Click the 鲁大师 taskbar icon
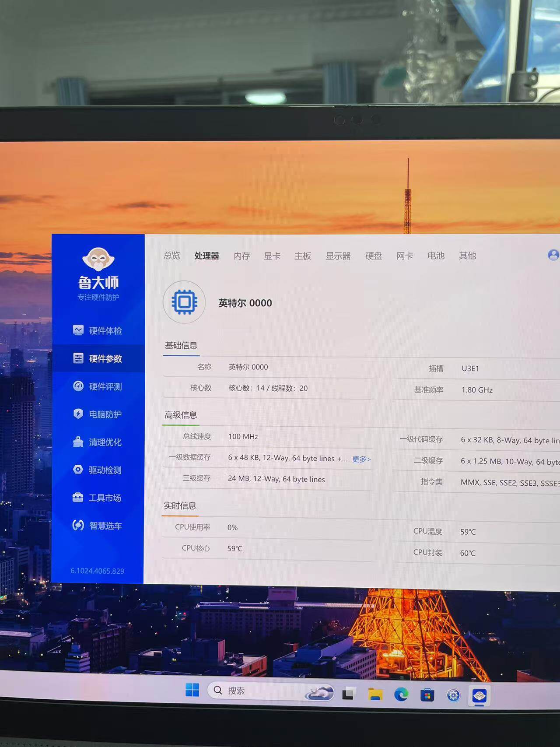 479,696
